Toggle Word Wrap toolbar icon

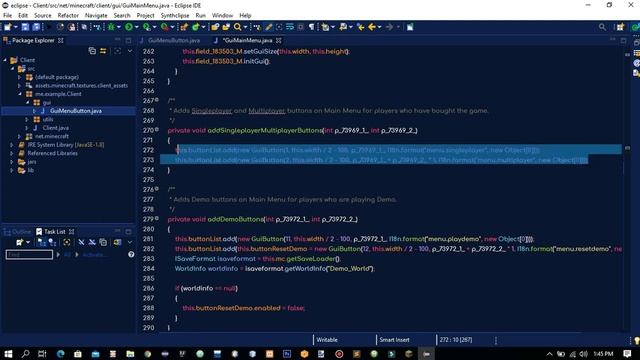290,27
